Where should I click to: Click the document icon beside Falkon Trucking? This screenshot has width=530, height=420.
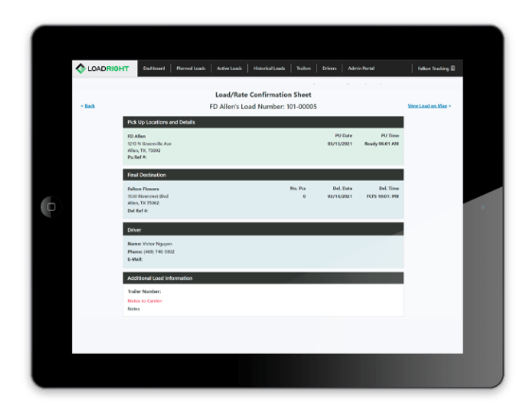pyautogui.click(x=453, y=68)
